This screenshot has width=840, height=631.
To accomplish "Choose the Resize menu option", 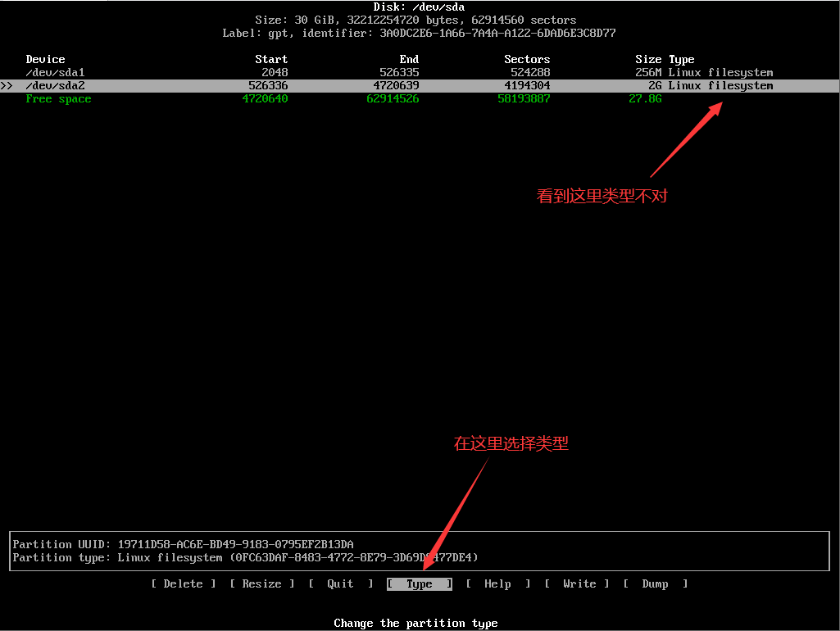I will click(262, 583).
